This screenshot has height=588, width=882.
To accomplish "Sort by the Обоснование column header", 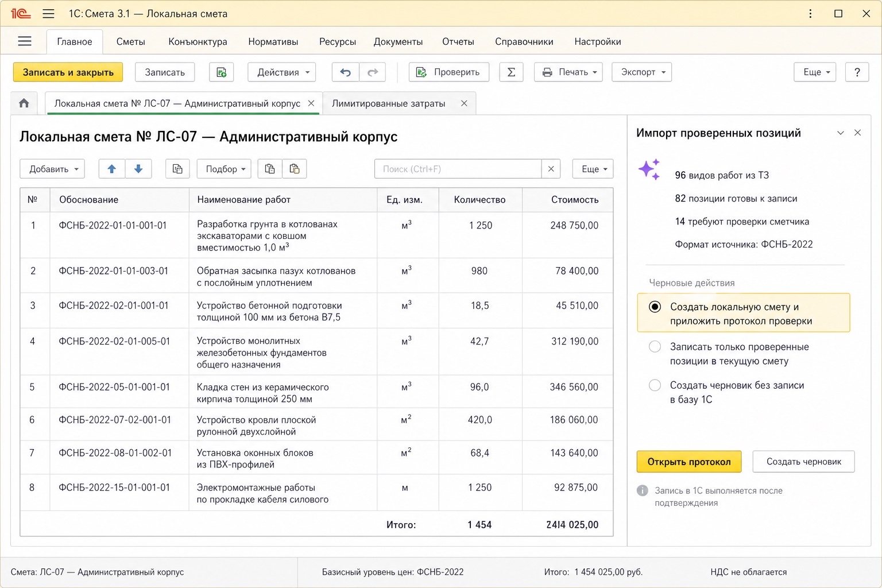I will pyautogui.click(x=119, y=199).
